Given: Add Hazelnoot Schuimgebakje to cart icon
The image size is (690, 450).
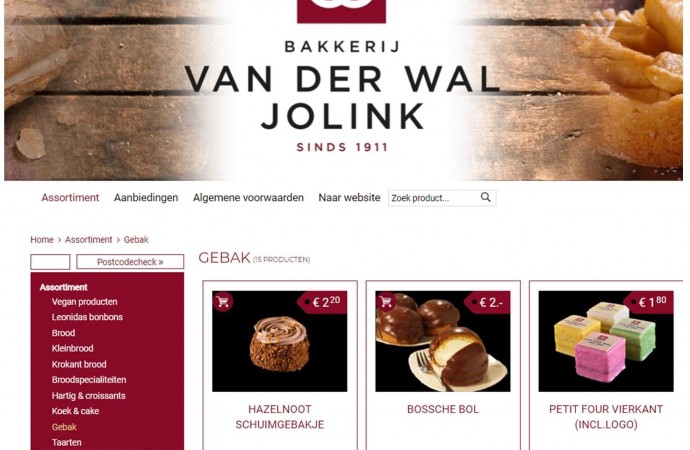Looking at the screenshot, I should (x=223, y=302).
